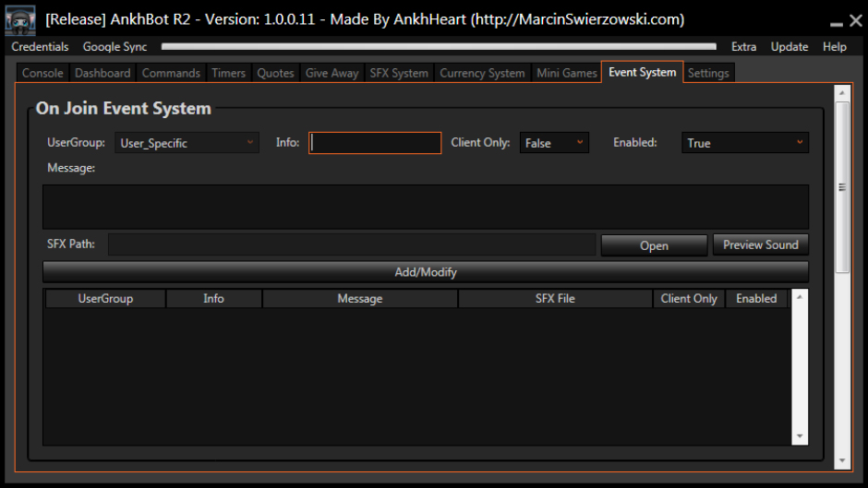Click the AnkhBot app icon in title bar
868x488 pixels.
point(20,19)
